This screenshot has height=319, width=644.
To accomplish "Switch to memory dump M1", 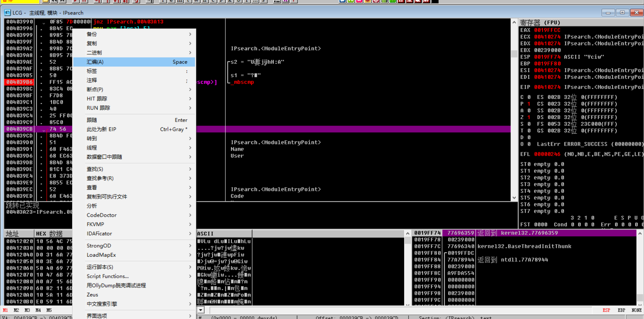I will (x=5, y=310).
